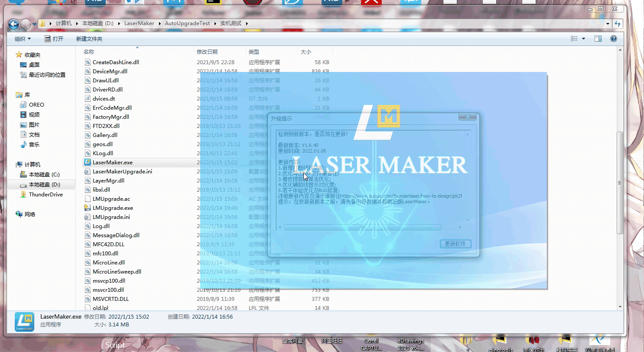644x352 pixels.
Task: Select DrawUI.dll file
Action: tap(105, 80)
